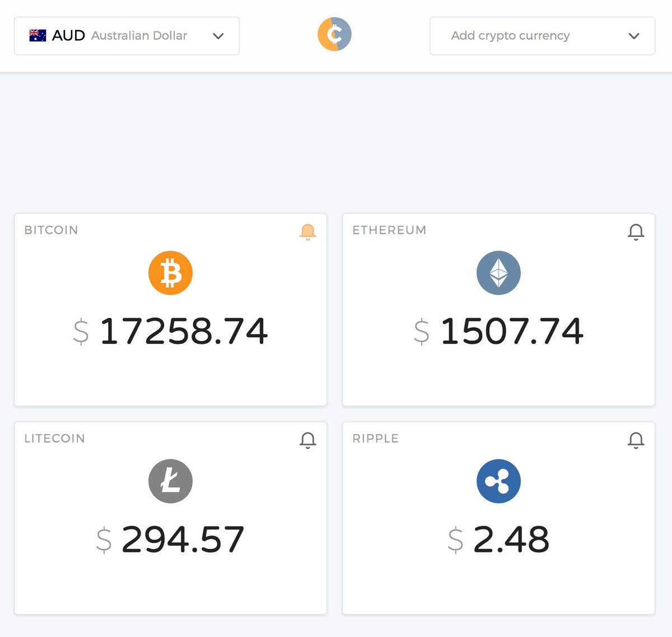
Task: Click the ETHEREUM card title
Action: coord(389,230)
